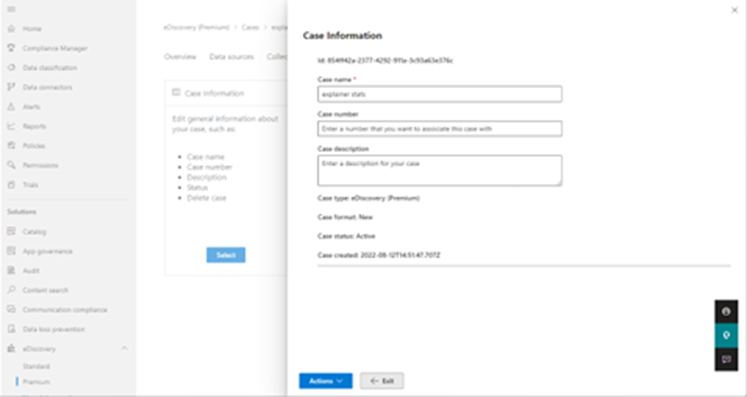Open the Alerts page
This screenshot has width=747, height=397.
(31, 107)
